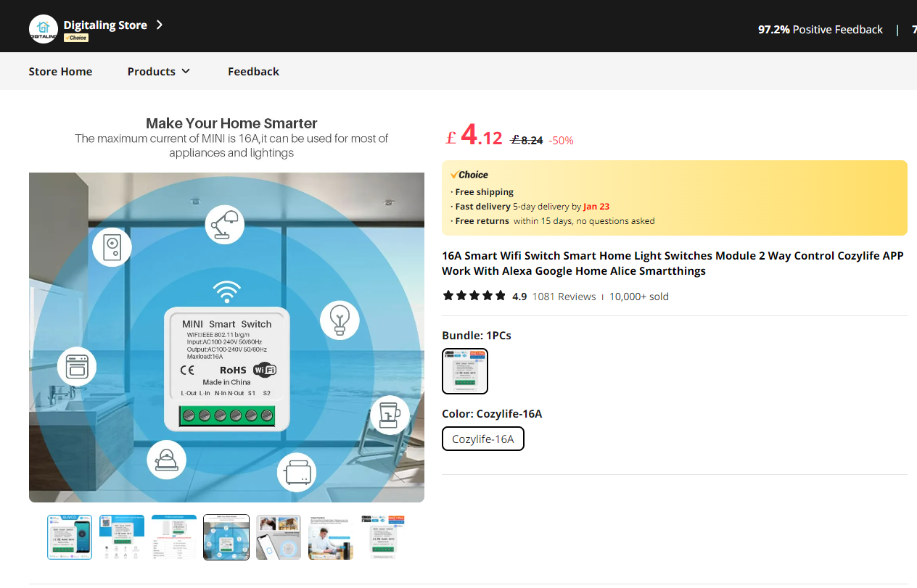This screenshot has width=917, height=588.
Task: Open the Products dropdown menu
Action: (x=159, y=71)
